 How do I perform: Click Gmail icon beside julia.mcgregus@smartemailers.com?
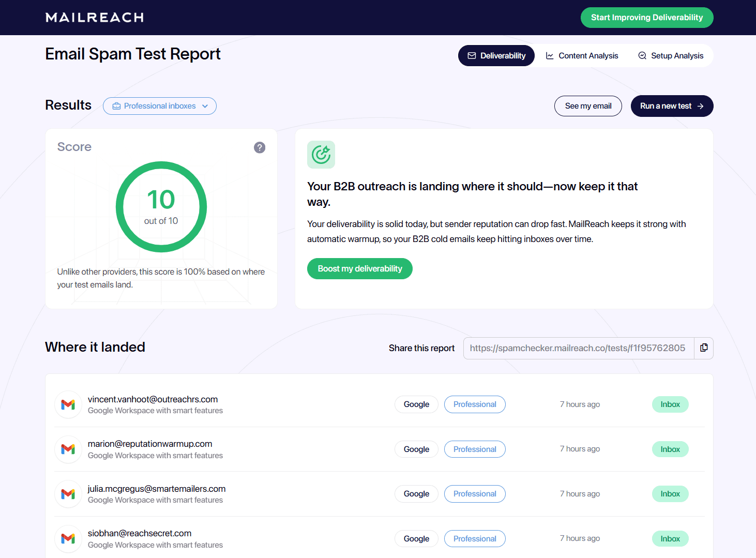[x=68, y=494]
